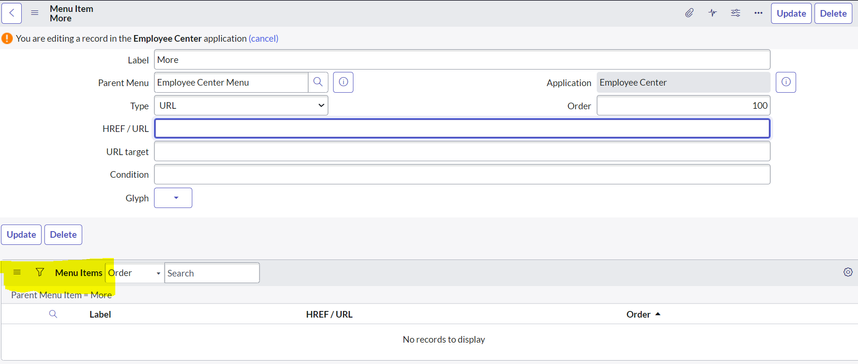Open list personalization gear icon
This screenshot has width=858, height=364.
coord(848,272)
